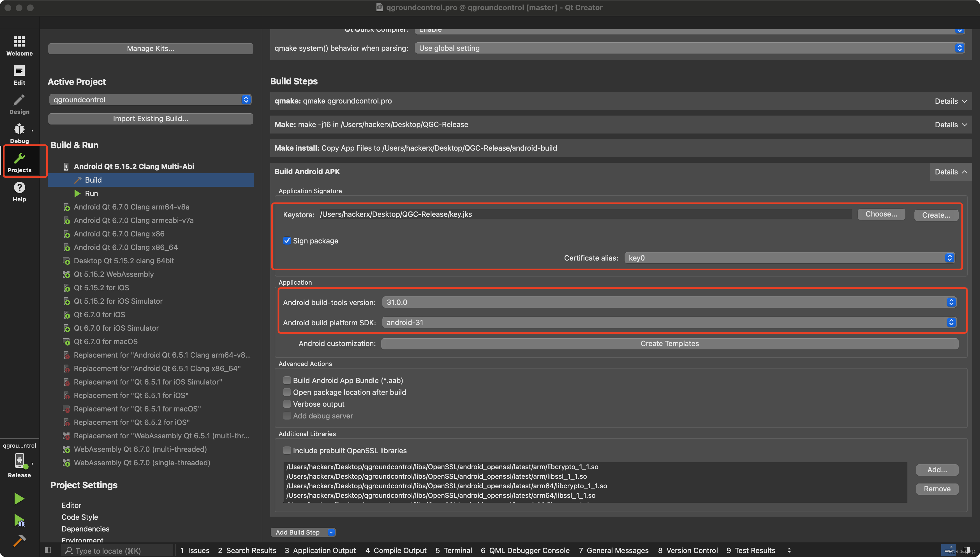The height and width of the screenshot is (557, 980).
Task: Enable Verbose output checkbox
Action: click(287, 404)
